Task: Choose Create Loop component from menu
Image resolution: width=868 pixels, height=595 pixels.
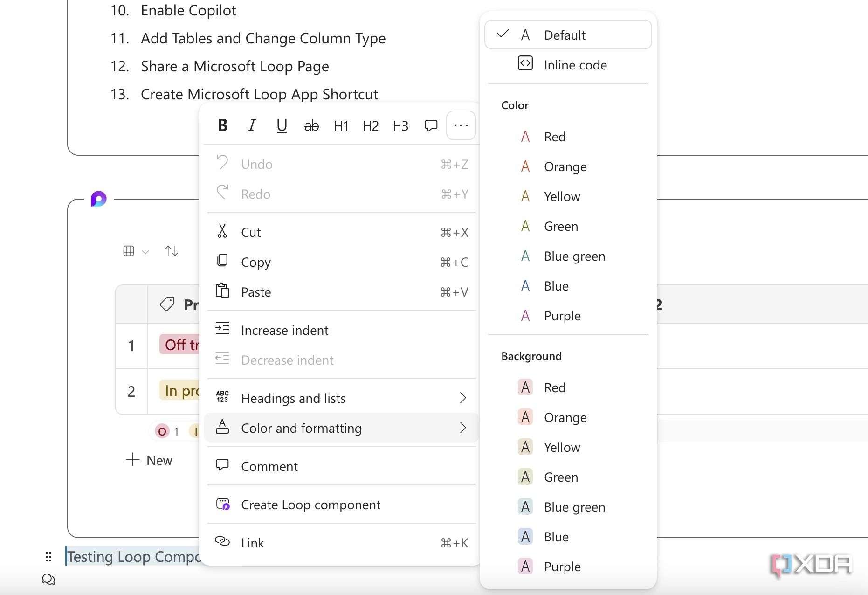Action: coord(310,505)
